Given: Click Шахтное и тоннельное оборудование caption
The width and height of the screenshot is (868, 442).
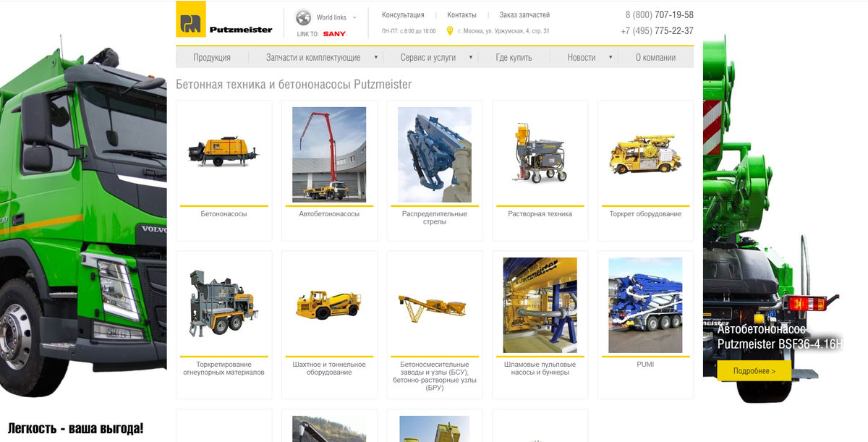Looking at the screenshot, I should (x=329, y=368).
